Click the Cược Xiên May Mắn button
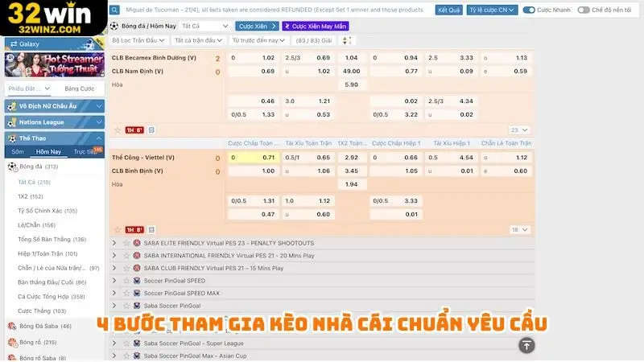This screenshot has width=644, height=362. 316,26
